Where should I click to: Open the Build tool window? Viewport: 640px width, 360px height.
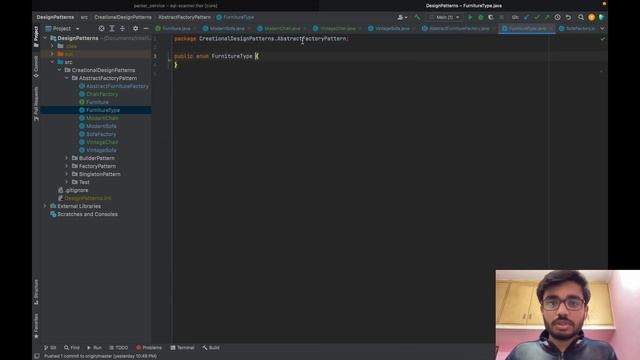click(x=211, y=348)
